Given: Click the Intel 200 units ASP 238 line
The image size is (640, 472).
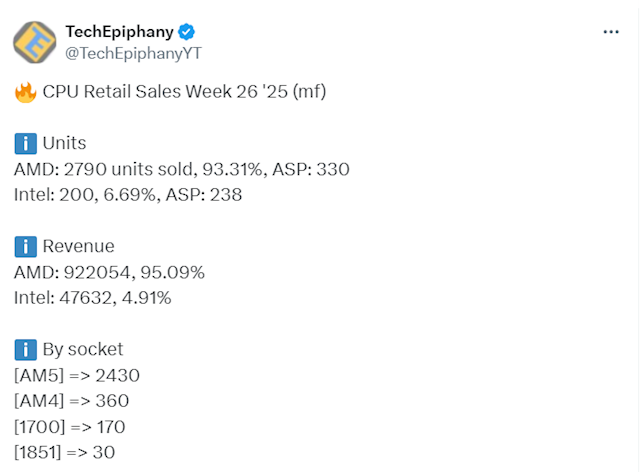Looking at the screenshot, I should pyautogui.click(x=128, y=195).
